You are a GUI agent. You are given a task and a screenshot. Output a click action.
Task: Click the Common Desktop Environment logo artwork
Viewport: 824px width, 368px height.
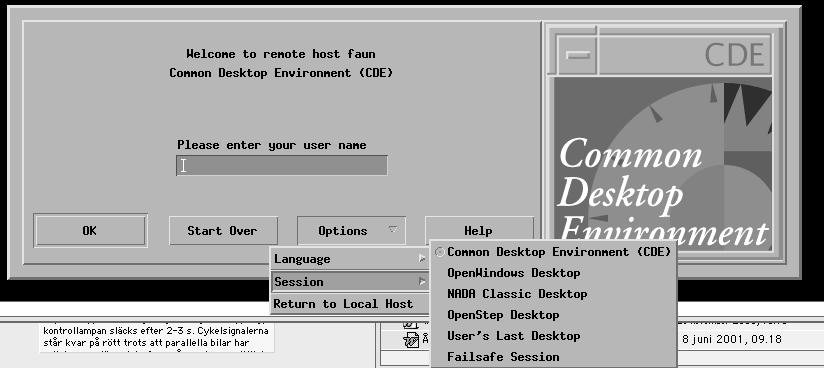(664, 162)
